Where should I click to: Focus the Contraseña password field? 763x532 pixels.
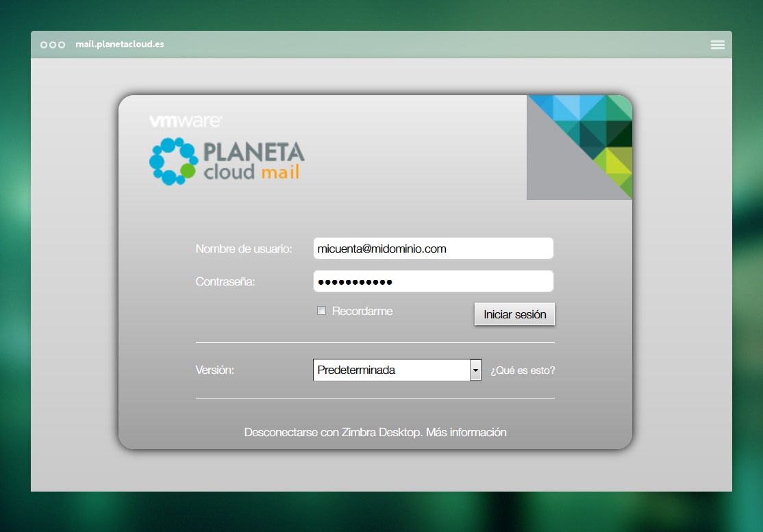click(x=433, y=281)
